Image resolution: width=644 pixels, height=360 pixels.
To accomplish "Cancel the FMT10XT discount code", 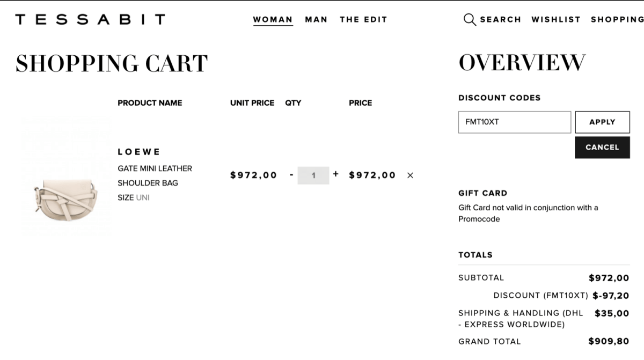I will pyautogui.click(x=602, y=148).
